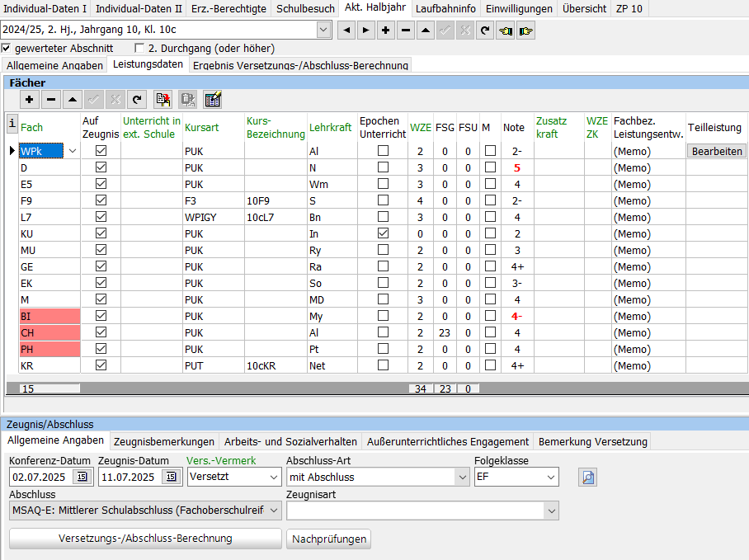The width and height of the screenshot is (749, 560).
Task: Select FSG value 23 in CH row
Action: pos(445,332)
